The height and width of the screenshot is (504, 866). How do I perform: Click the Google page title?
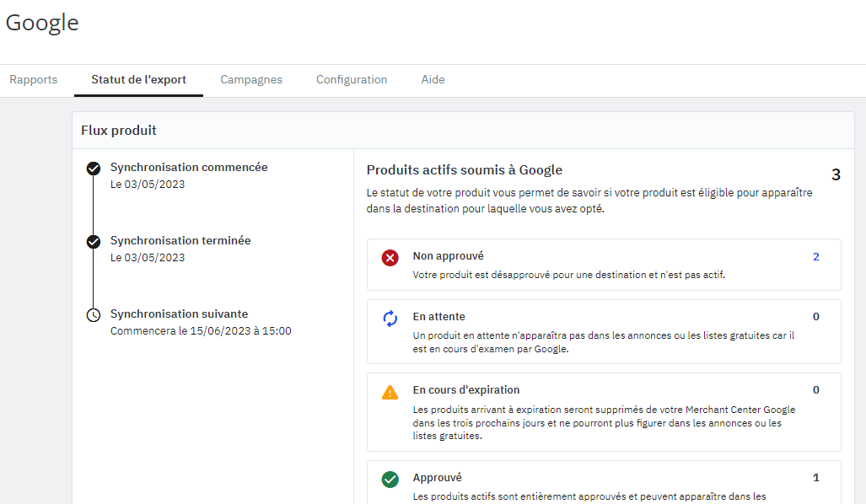pos(42,24)
